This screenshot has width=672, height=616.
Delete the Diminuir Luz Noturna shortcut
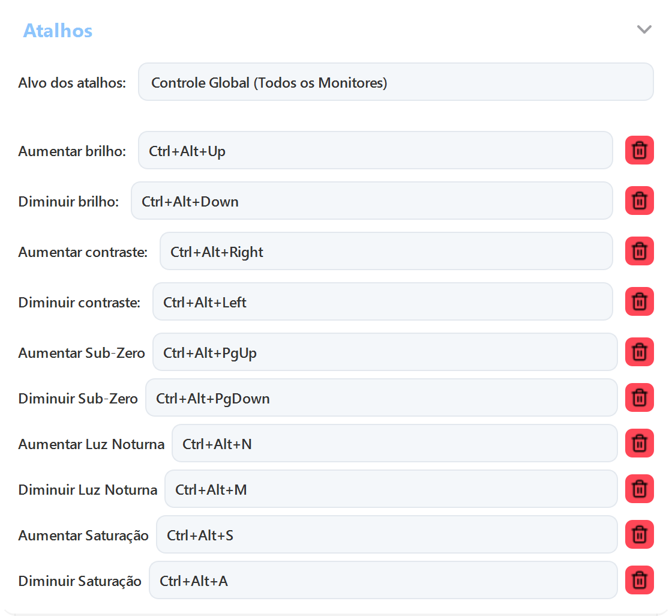pyautogui.click(x=639, y=489)
